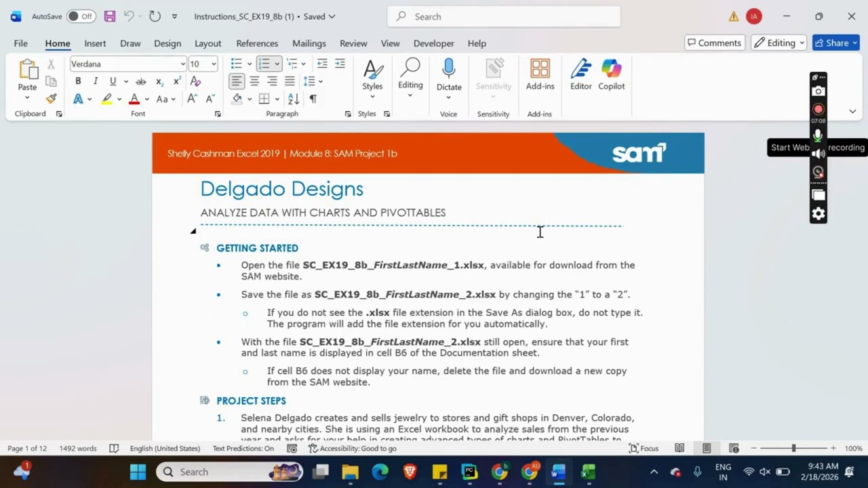Open Change Case menu

[x=165, y=99]
